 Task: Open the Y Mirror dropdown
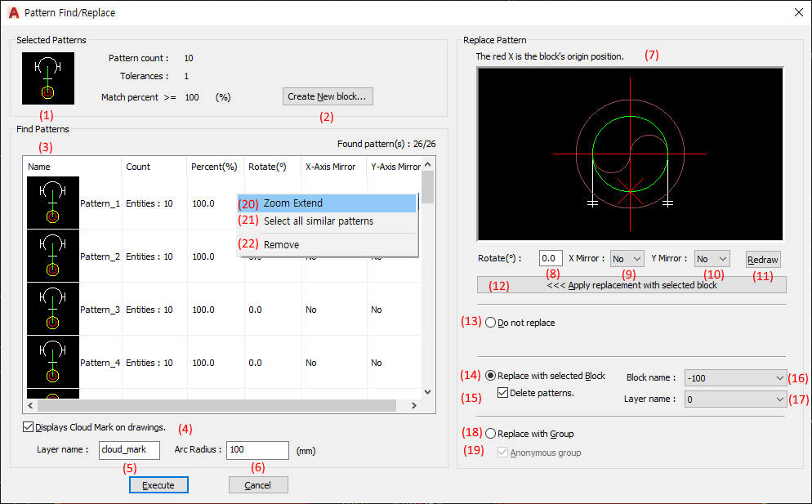click(x=712, y=258)
